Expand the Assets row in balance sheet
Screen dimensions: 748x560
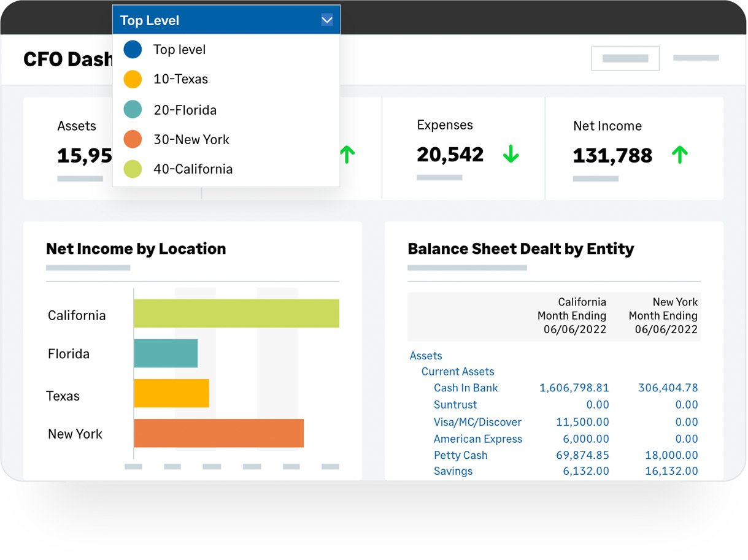pyautogui.click(x=426, y=356)
